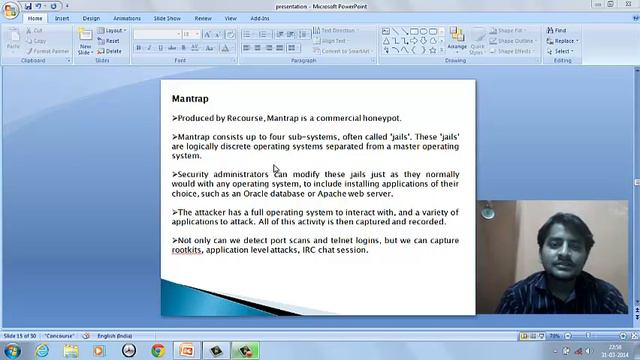Increase font size with Grow Font
Screen dimensions: 640x360
(x=207, y=35)
